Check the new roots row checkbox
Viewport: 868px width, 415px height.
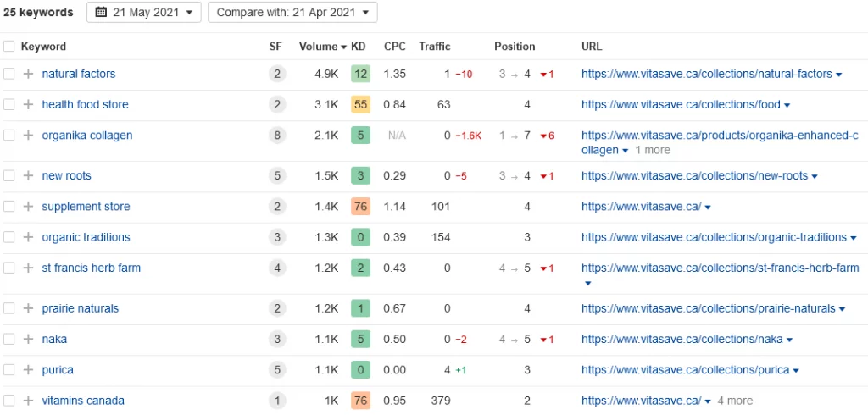point(8,176)
